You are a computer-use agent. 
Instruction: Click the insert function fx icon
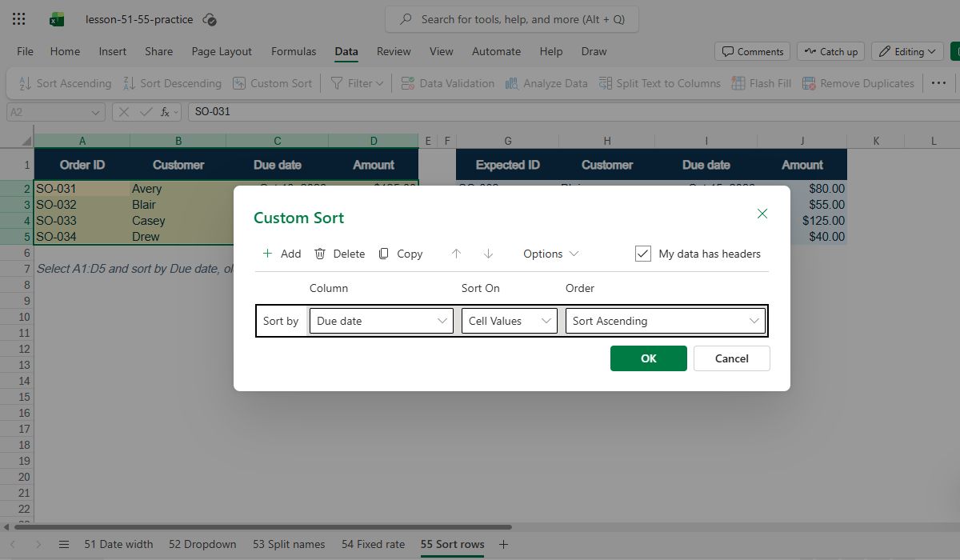[x=166, y=112]
